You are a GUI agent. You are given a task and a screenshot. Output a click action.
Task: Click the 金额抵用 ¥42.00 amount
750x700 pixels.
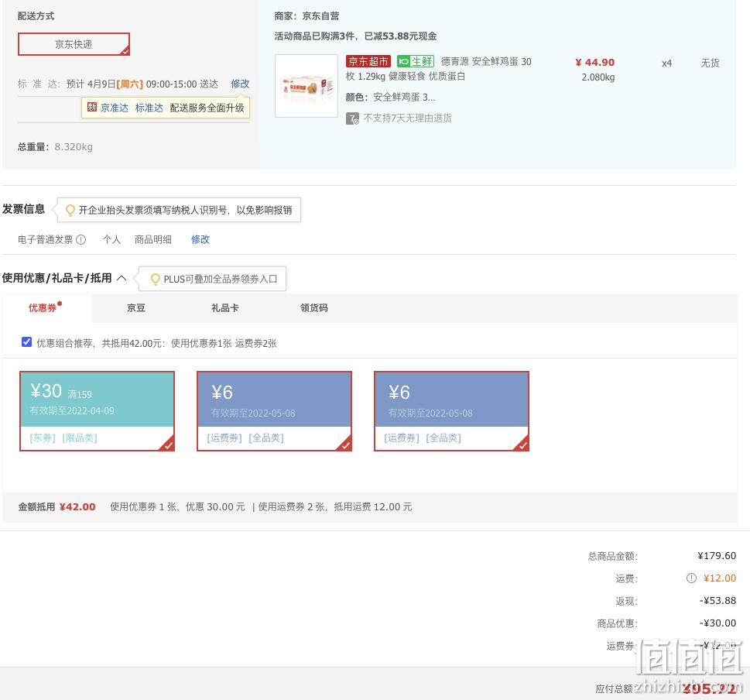77,506
